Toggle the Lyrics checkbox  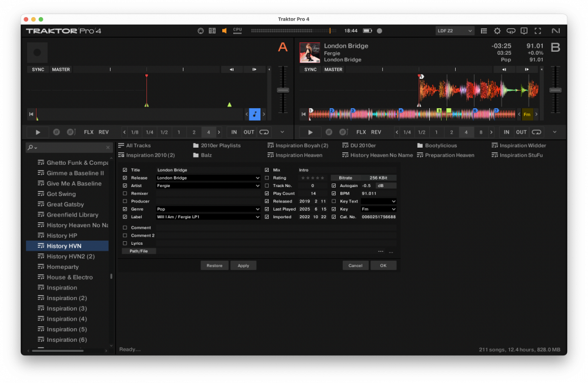[125, 244]
